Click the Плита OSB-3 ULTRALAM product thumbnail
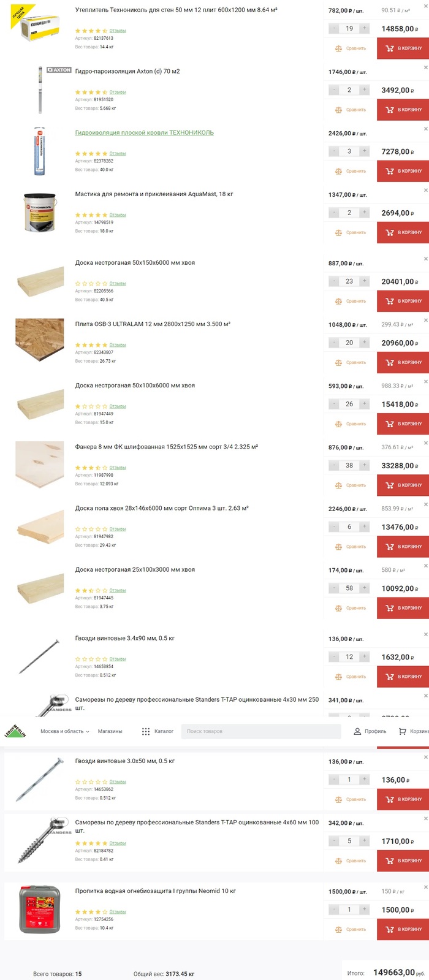429x980 pixels. [39, 340]
